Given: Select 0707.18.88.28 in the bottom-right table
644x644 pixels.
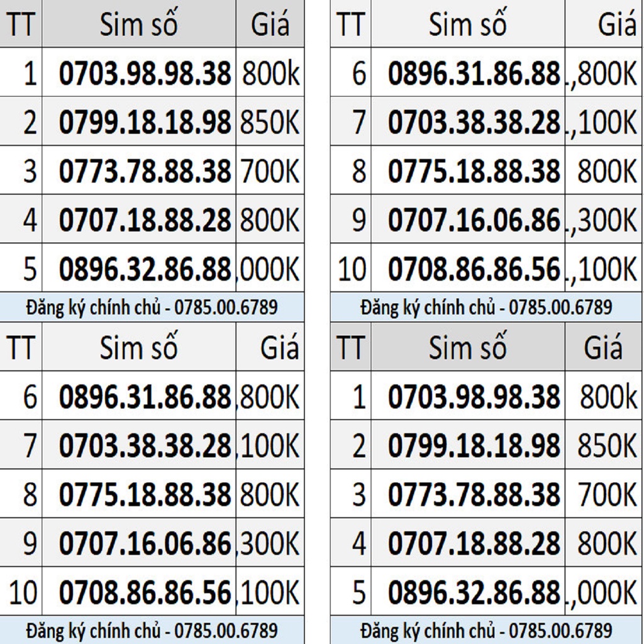Looking at the screenshot, I should (474, 543).
